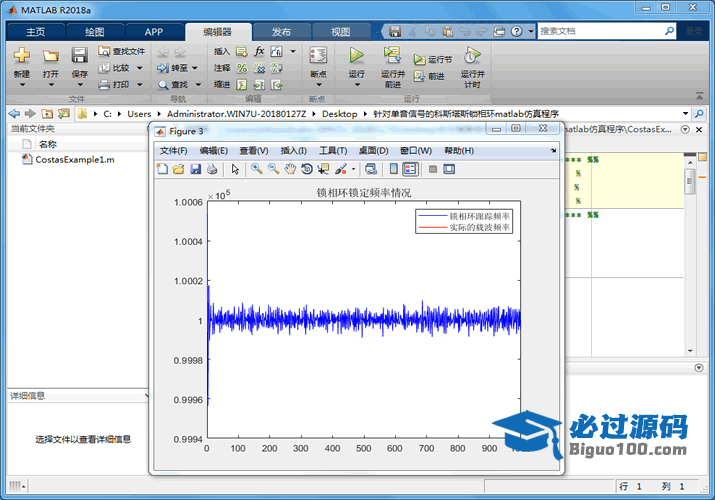Click the plot legend box
The height and width of the screenshot is (500, 715).
[464, 222]
